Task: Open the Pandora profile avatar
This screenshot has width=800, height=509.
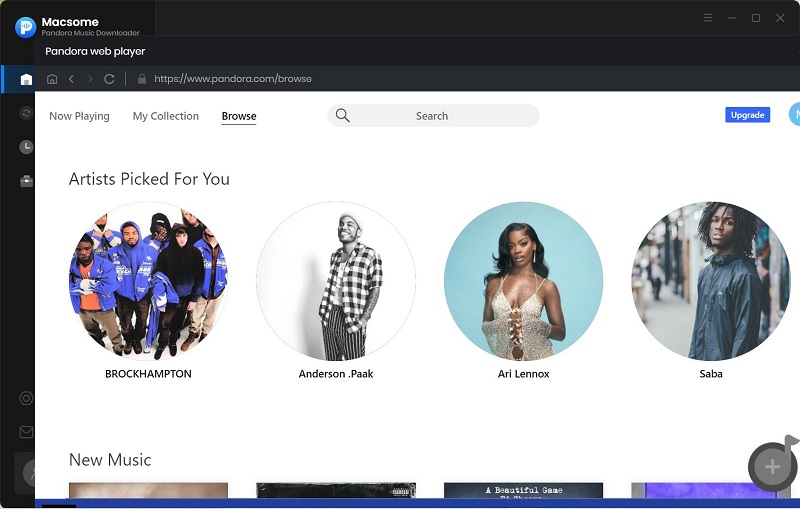Action: pos(794,115)
